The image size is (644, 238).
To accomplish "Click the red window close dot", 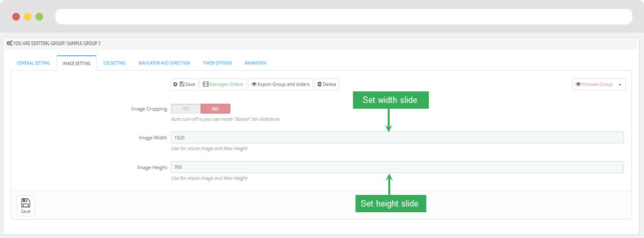I will tap(16, 17).
